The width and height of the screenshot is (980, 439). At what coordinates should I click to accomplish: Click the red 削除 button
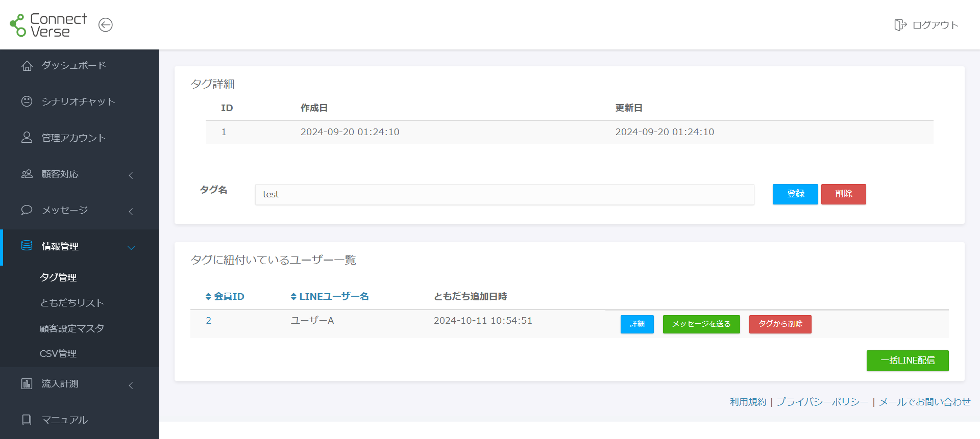(844, 194)
